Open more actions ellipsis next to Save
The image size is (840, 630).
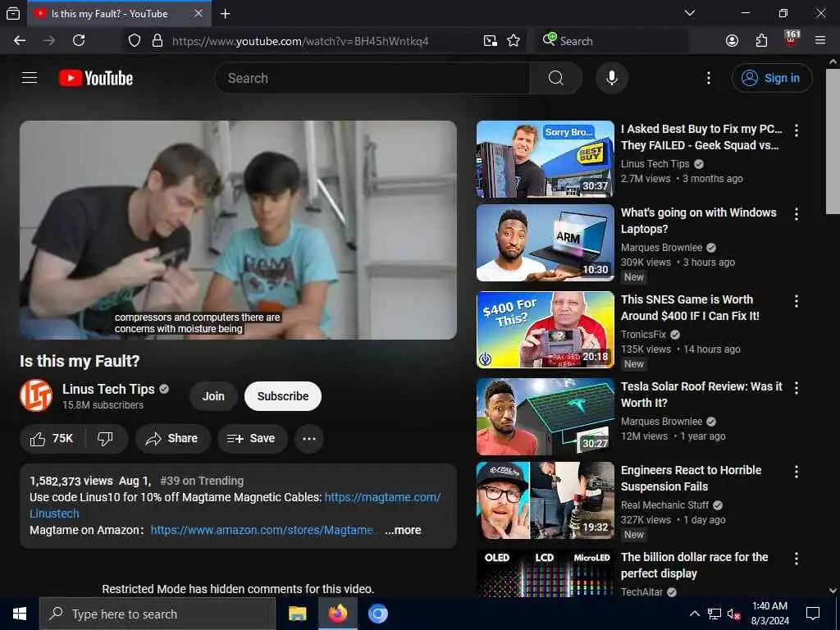click(x=309, y=439)
